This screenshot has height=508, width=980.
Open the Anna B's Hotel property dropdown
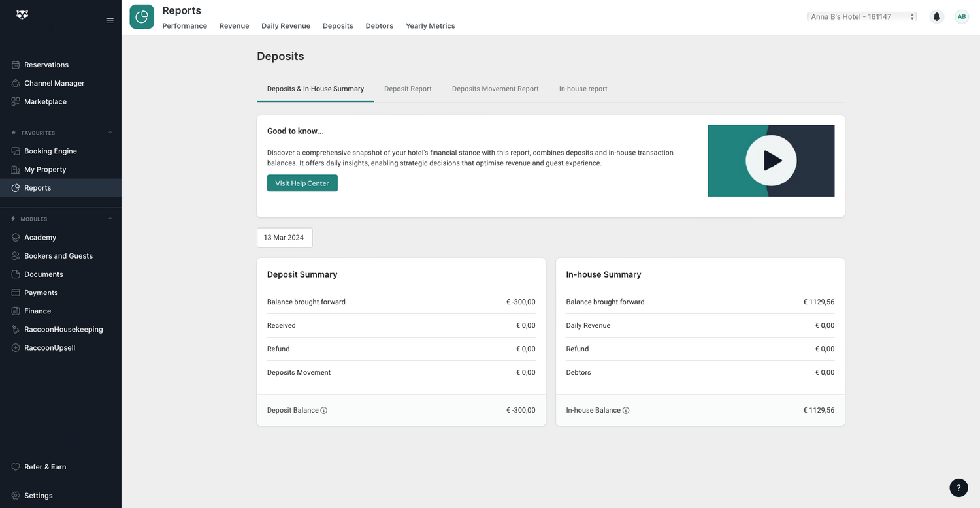(x=861, y=17)
